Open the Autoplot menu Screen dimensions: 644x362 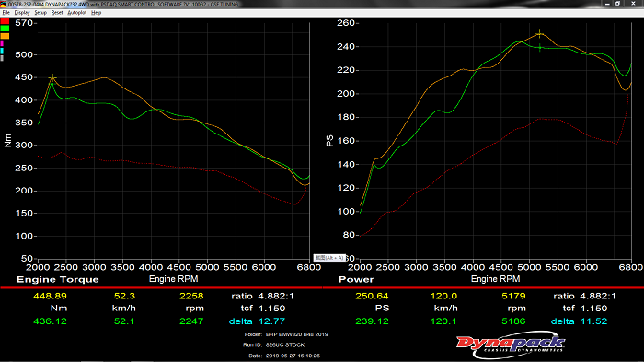tap(76, 13)
